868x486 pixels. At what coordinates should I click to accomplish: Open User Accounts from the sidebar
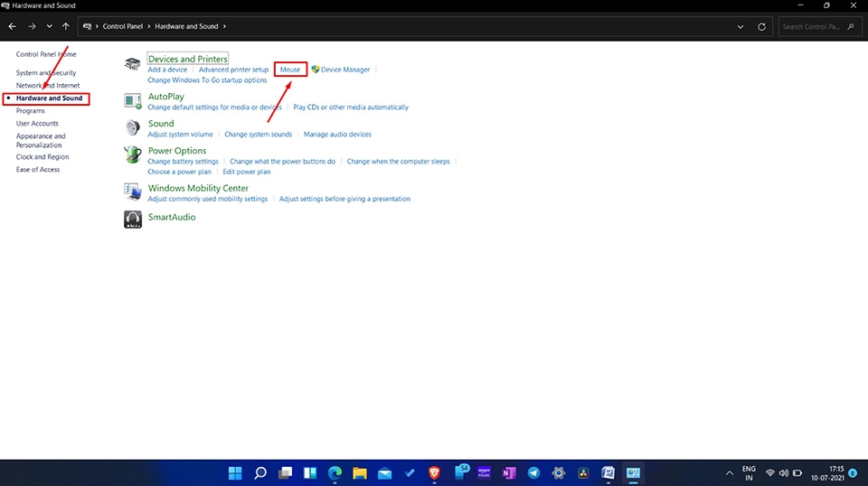[x=37, y=124]
